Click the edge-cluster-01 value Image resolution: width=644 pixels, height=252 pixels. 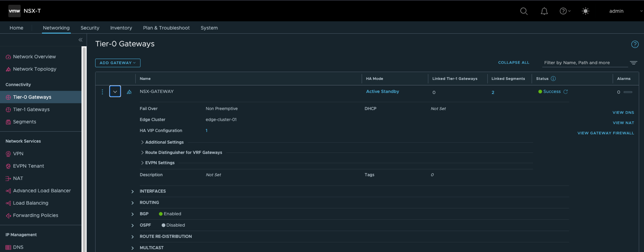pos(221,120)
